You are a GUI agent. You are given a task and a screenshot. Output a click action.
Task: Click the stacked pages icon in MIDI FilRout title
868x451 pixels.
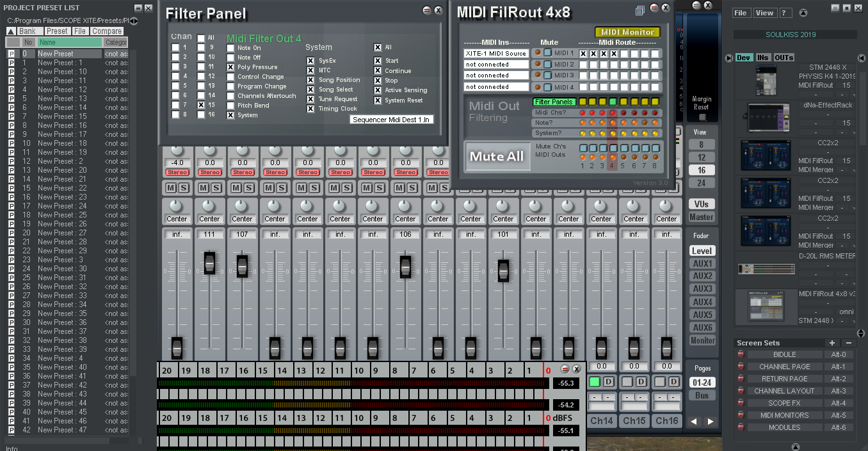640,10
